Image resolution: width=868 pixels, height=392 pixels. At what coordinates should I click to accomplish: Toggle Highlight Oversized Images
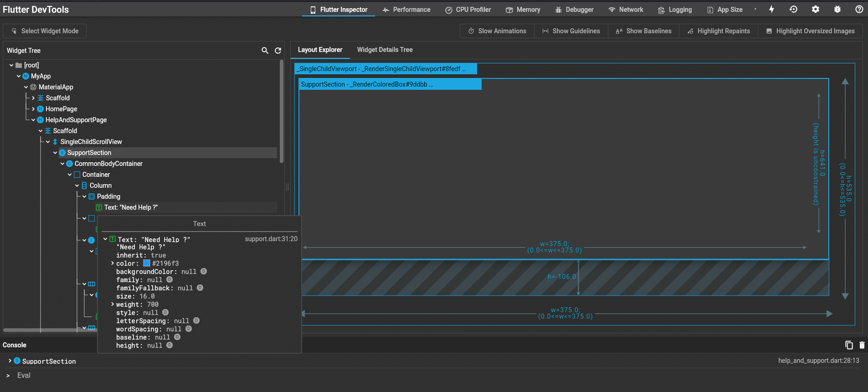pyautogui.click(x=810, y=31)
